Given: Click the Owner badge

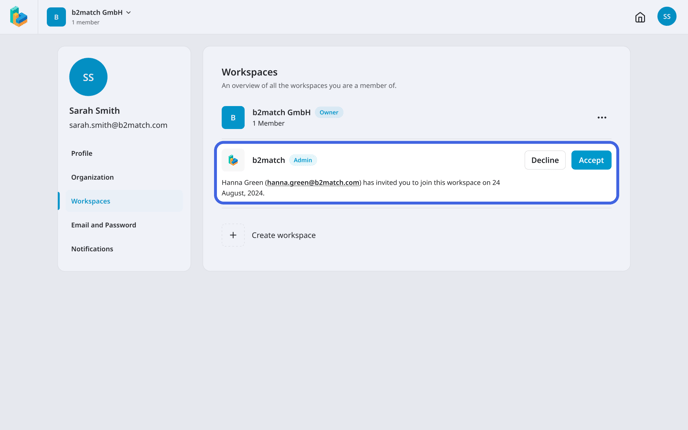Looking at the screenshot, I should tap(329, 112).
